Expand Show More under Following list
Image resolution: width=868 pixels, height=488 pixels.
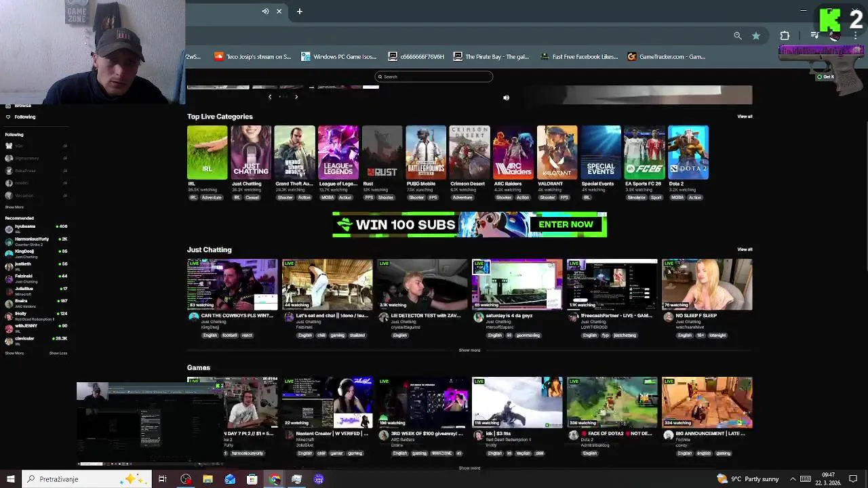click(x=14, y=207)
